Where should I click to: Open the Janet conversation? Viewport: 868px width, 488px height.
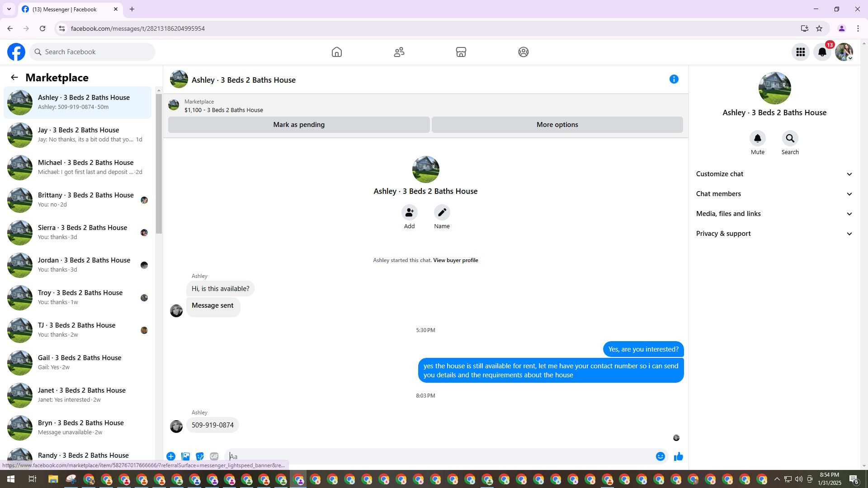pos(77,395)
